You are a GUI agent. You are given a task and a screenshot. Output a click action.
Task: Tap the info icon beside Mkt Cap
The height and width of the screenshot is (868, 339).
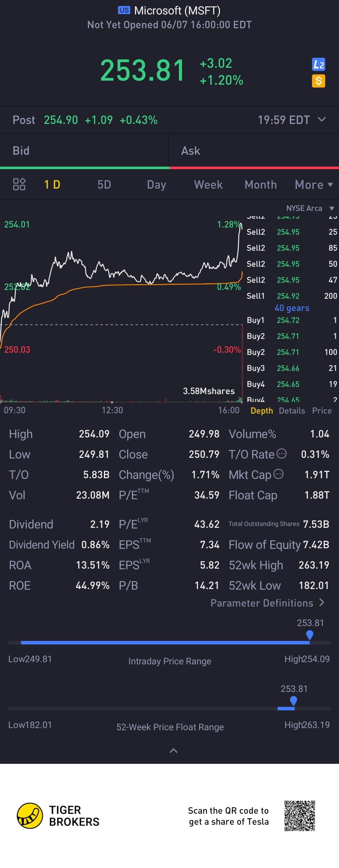tap(278, 474)
